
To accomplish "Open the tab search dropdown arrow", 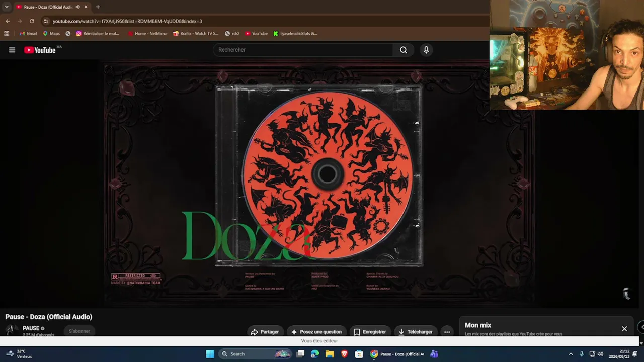I will pos(7,7).
